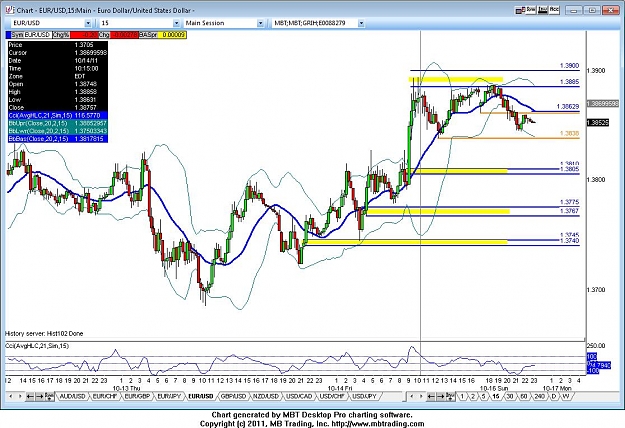Click the History server status text

pos(44,334)
